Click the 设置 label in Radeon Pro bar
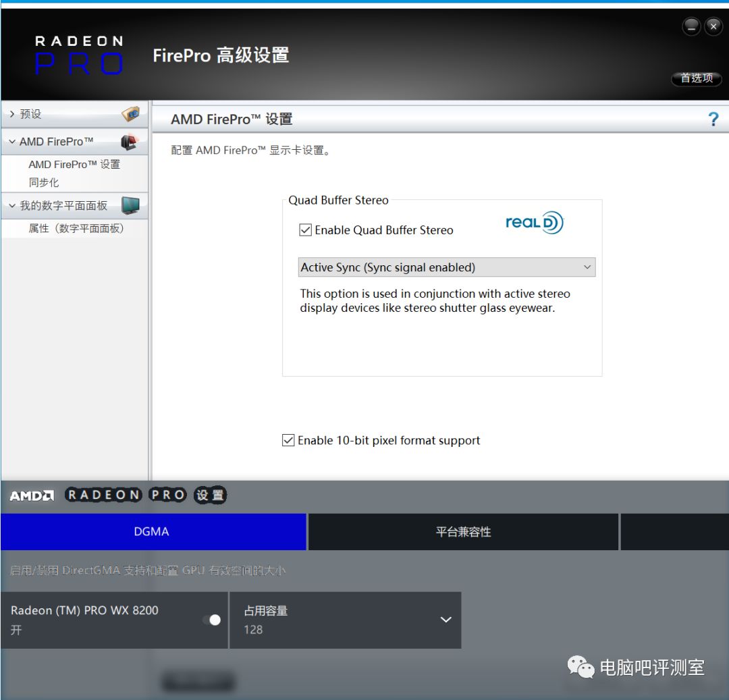This screenshot has width=729, height=700. pos(210,495)
